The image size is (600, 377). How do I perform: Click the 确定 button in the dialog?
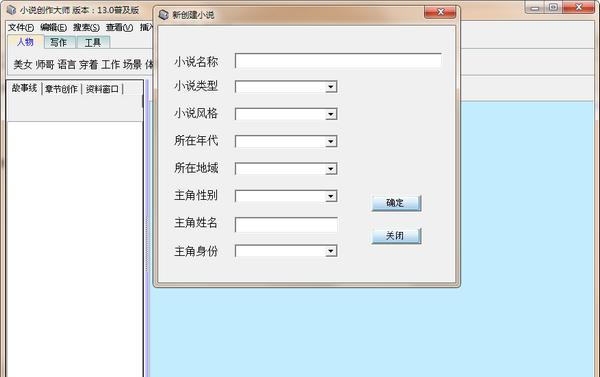pos(396,203)
